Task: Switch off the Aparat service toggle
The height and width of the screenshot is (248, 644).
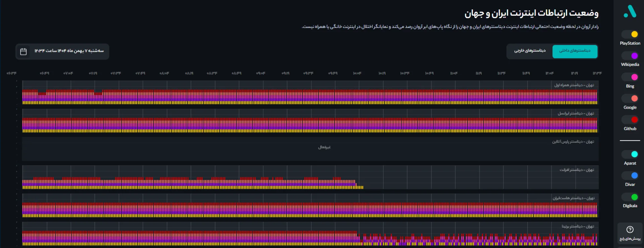Action: [630, 154]
